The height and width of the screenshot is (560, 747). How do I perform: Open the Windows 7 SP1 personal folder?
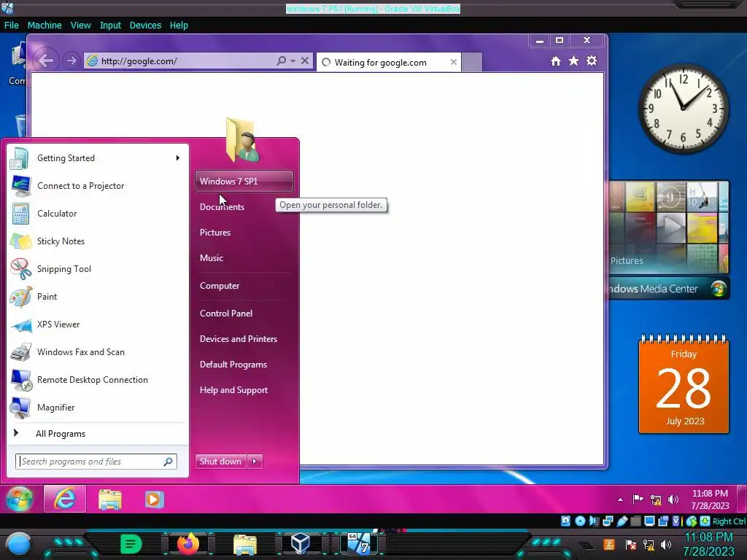(244, 181)
